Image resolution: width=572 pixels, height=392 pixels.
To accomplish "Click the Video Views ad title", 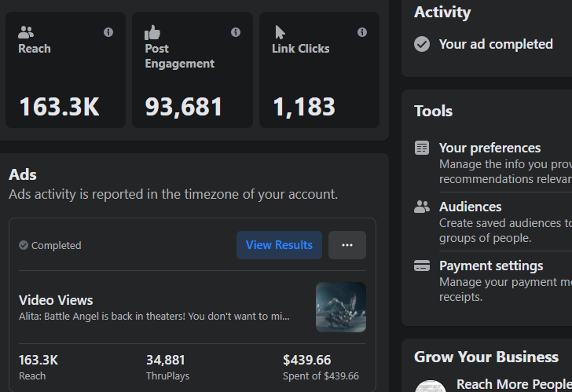I will 56,300.
